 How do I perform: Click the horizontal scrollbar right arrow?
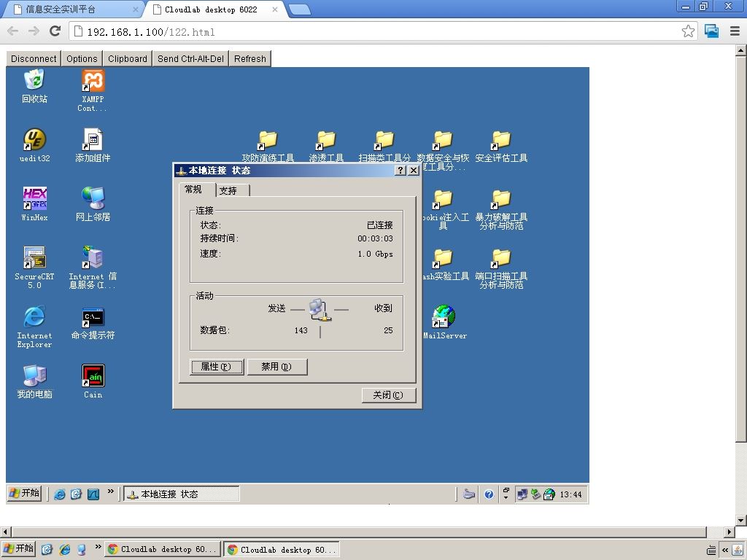729,532
